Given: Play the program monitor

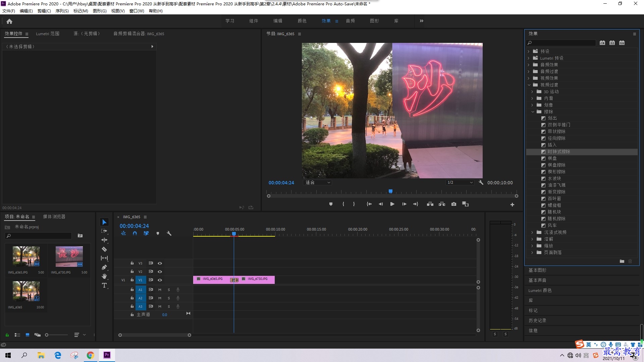Looking at the screenshot, I should tap(392, 204).
